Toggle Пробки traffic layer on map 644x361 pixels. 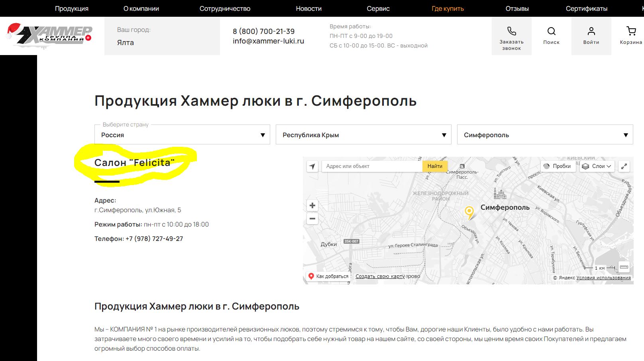click(558, 166)
